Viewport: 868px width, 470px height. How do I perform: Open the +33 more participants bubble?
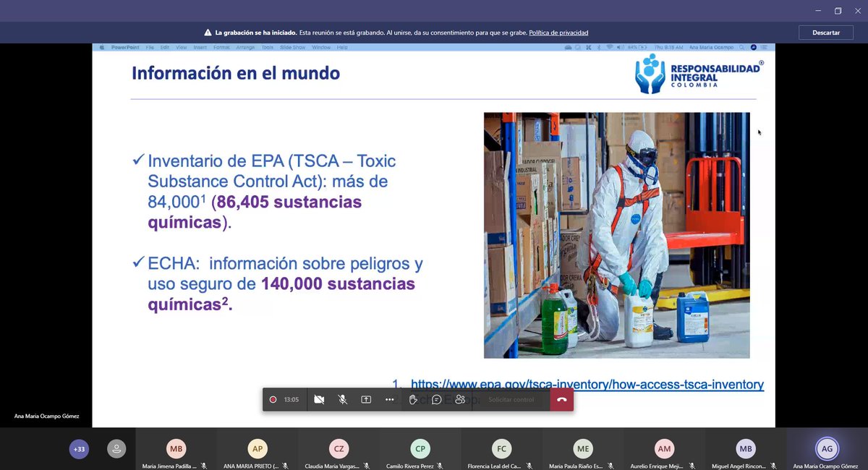coord(79,449)
